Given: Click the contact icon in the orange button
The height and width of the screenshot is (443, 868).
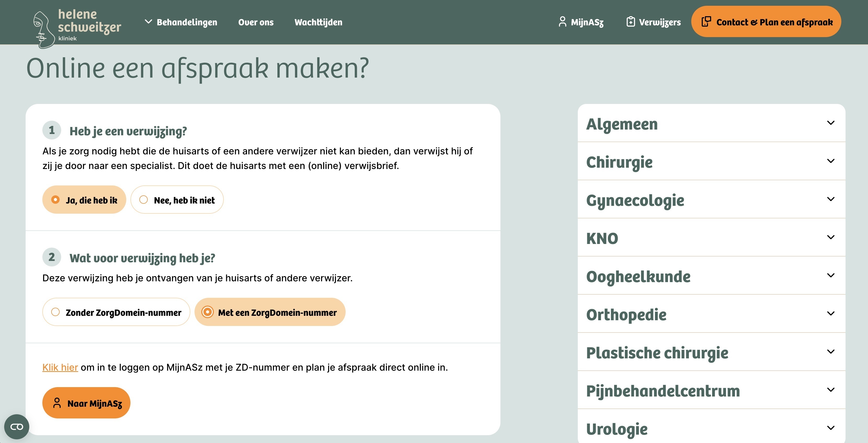Looking at the screenshot, I should (x=706, y=21).
